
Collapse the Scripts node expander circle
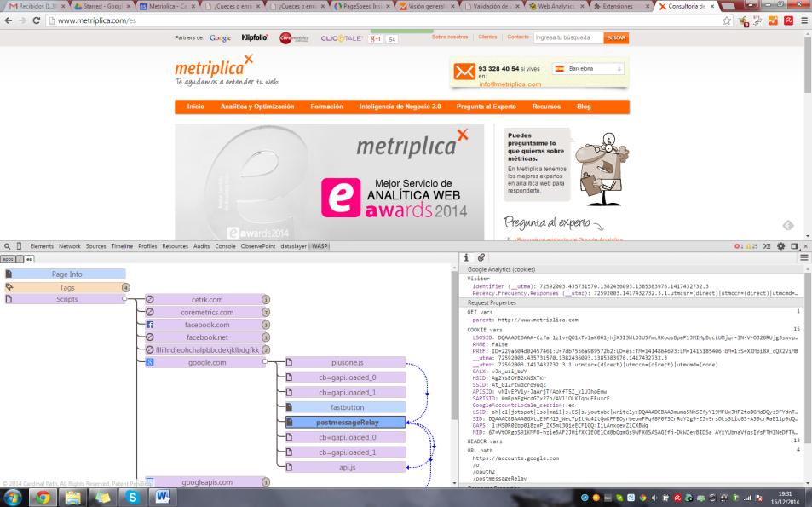pyautogui.click(x=124, y=299)
